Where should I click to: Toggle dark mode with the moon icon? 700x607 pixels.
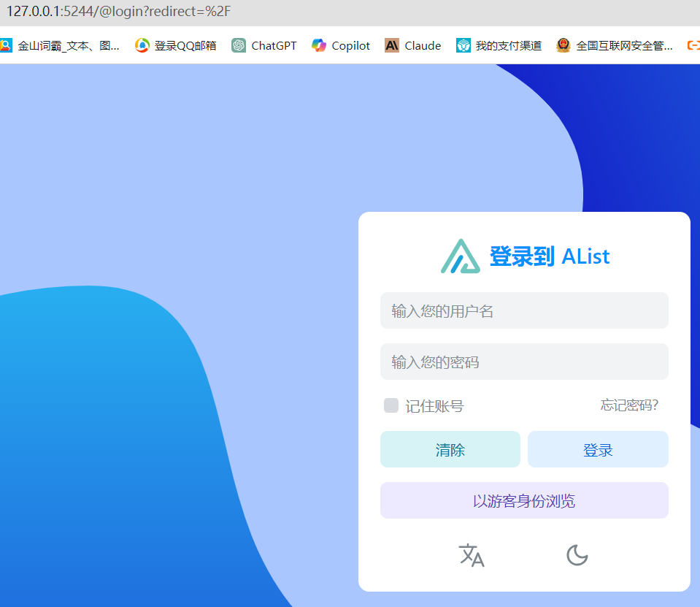(577, 555)
